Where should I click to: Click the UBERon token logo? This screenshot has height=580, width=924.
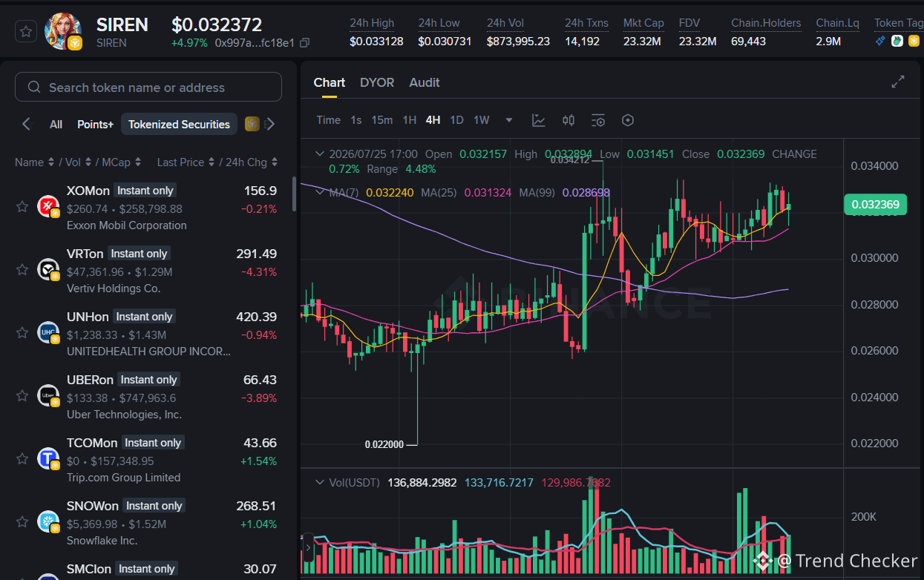(x=48, y=395)
